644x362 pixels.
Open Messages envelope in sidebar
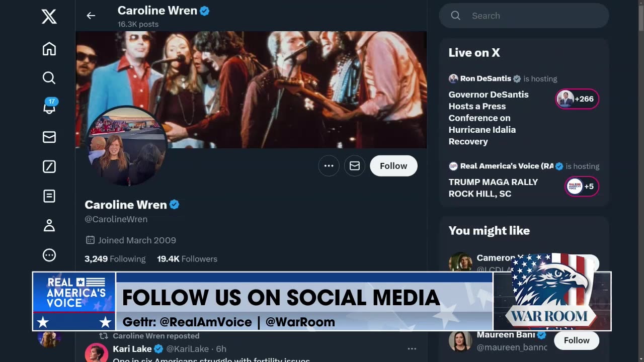pos(49,137)
